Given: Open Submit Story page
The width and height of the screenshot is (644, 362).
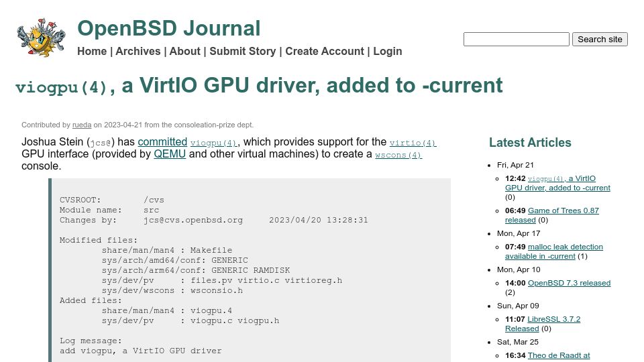Looking at the screenshot, I should click(243, 52).
